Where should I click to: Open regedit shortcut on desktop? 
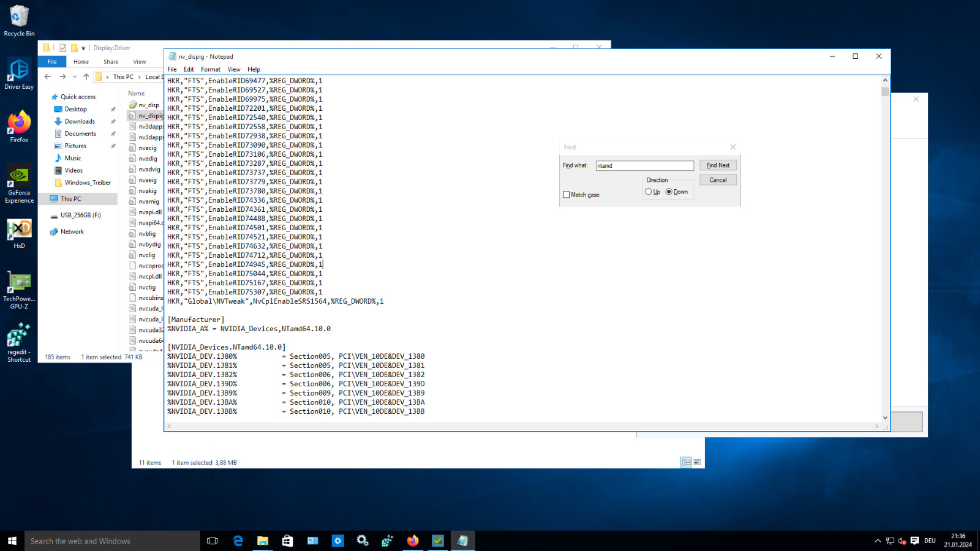pos(19,343)
